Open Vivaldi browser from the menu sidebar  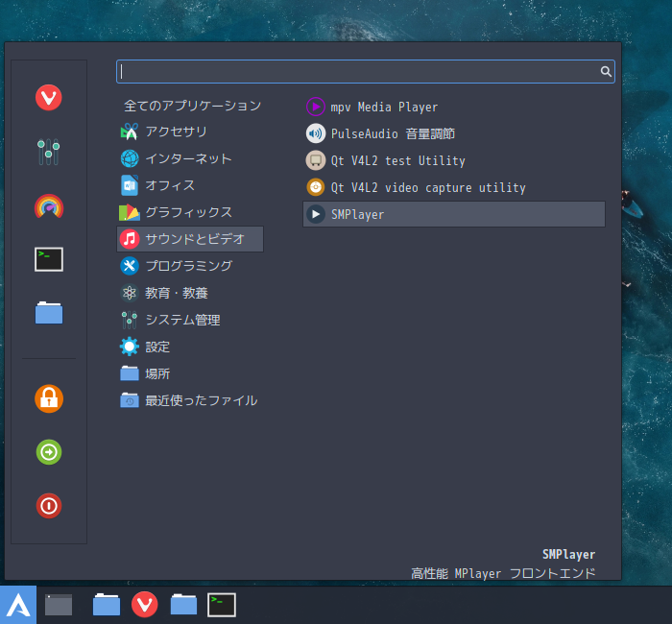coord(48,97)
